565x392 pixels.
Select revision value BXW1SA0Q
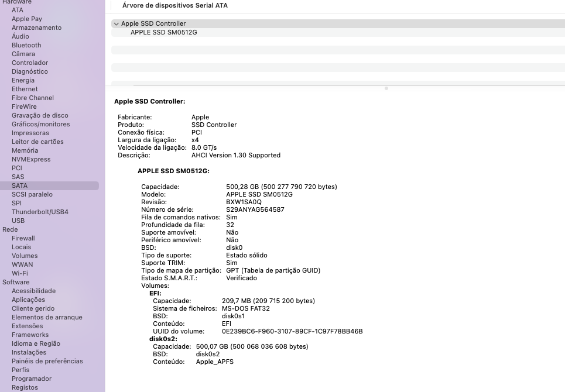tap(244, 202)
